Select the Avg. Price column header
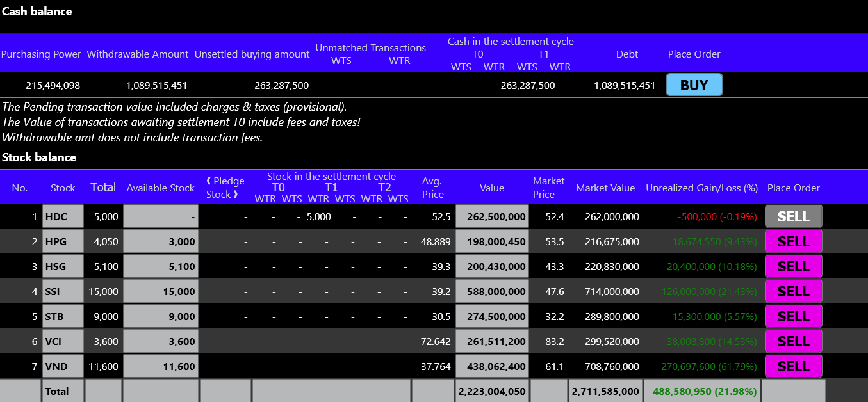Image resolution: width=868 pixels, height=402 pixels. [x=432, y=188]
